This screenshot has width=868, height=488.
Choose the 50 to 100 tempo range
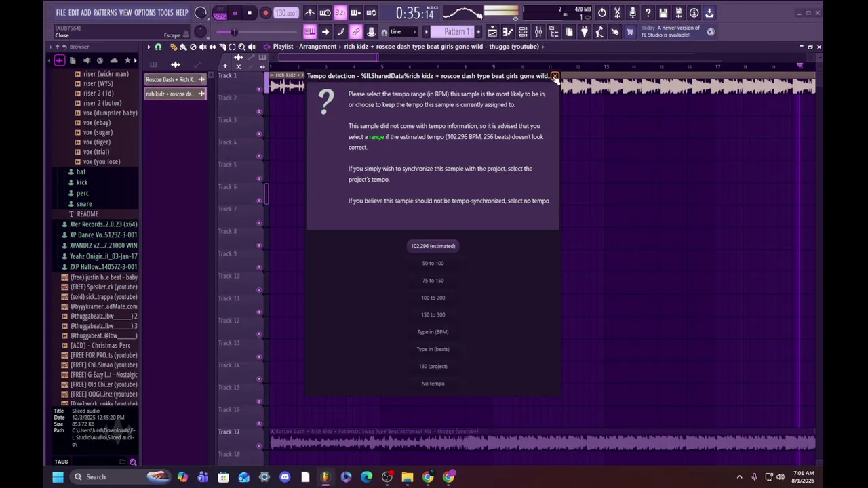click(x=433, y=263)
